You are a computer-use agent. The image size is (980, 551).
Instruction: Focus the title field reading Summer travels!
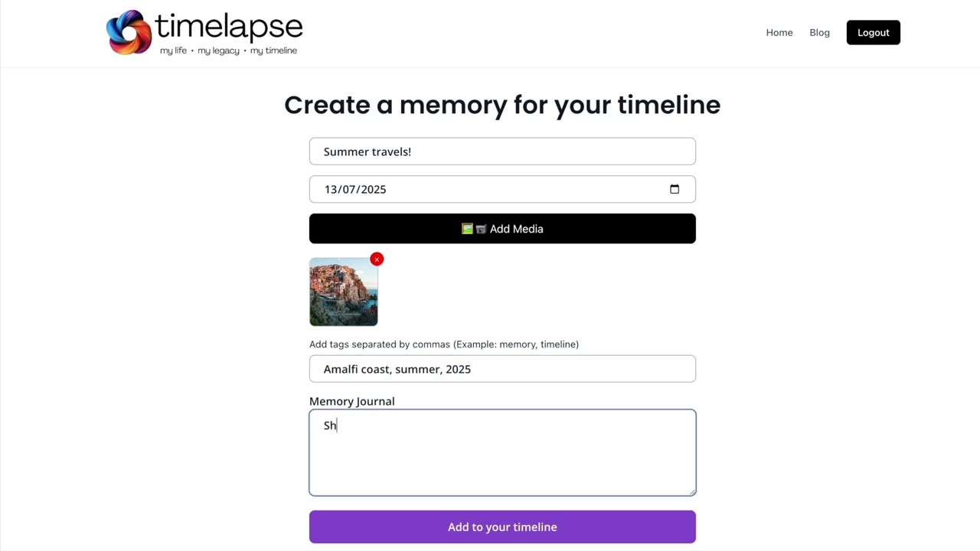click(x=502, y=152)
